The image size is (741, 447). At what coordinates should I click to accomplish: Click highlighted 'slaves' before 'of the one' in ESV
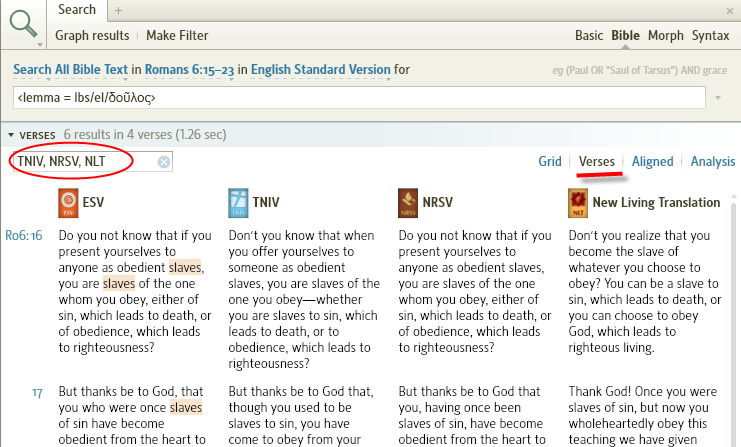pos(119,284)
